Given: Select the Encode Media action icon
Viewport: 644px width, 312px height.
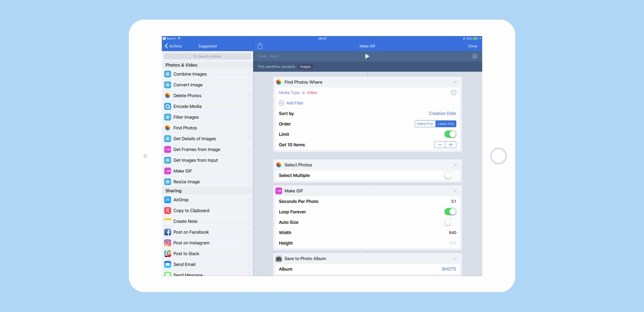Looking at the screenshot, I should (x=167, y=106).
